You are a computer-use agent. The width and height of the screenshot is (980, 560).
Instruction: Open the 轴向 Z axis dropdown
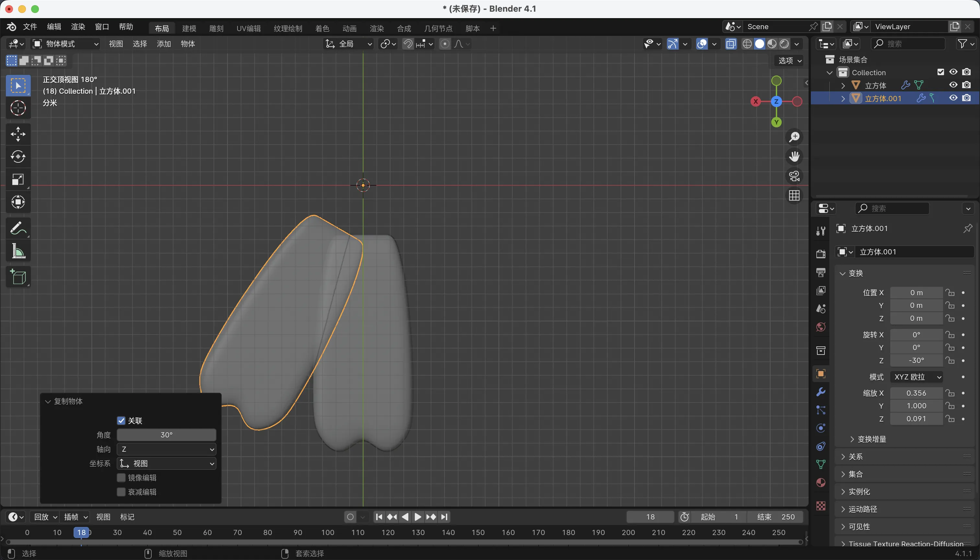pos(166,449)
